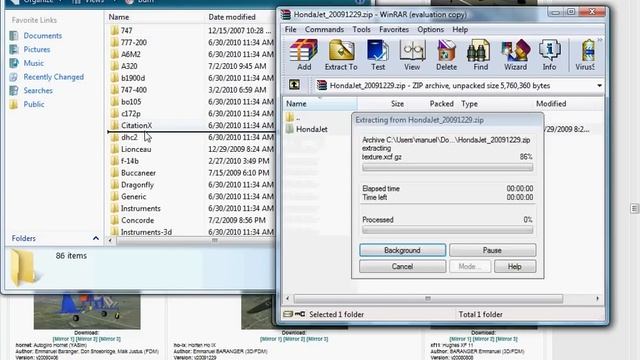Click the file extraction progress bar at 86%
The height and width of the screenshot is (360, 640).
(447, 167)
